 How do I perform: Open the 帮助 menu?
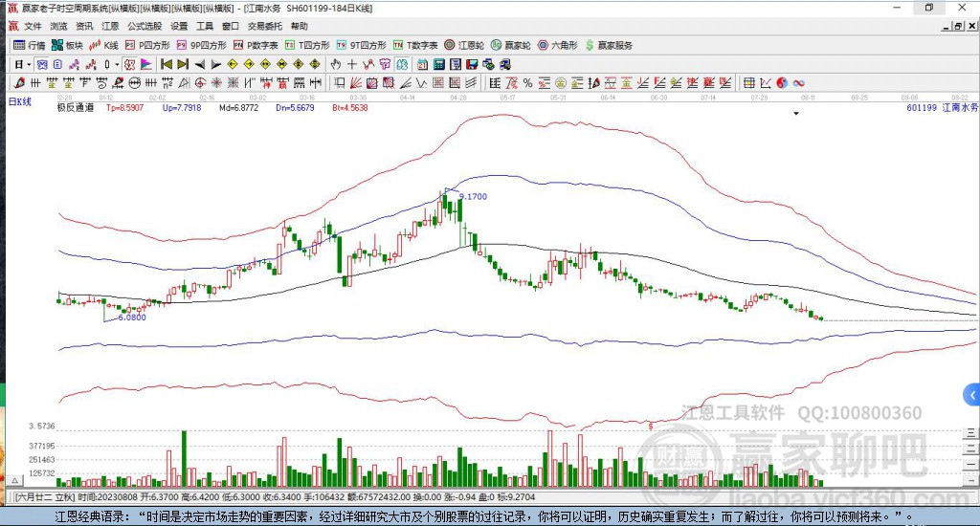(300, 26)
